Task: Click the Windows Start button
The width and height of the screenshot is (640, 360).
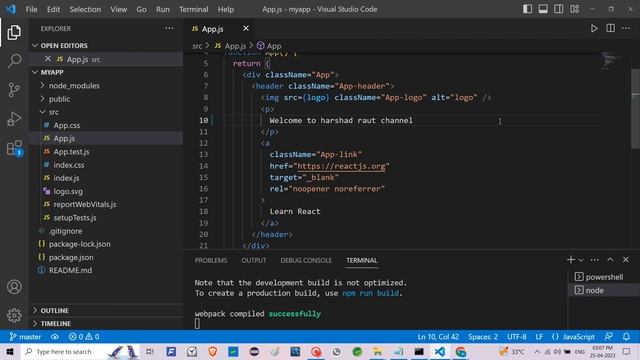Action: pyautogui.click(x=9, y=351)
